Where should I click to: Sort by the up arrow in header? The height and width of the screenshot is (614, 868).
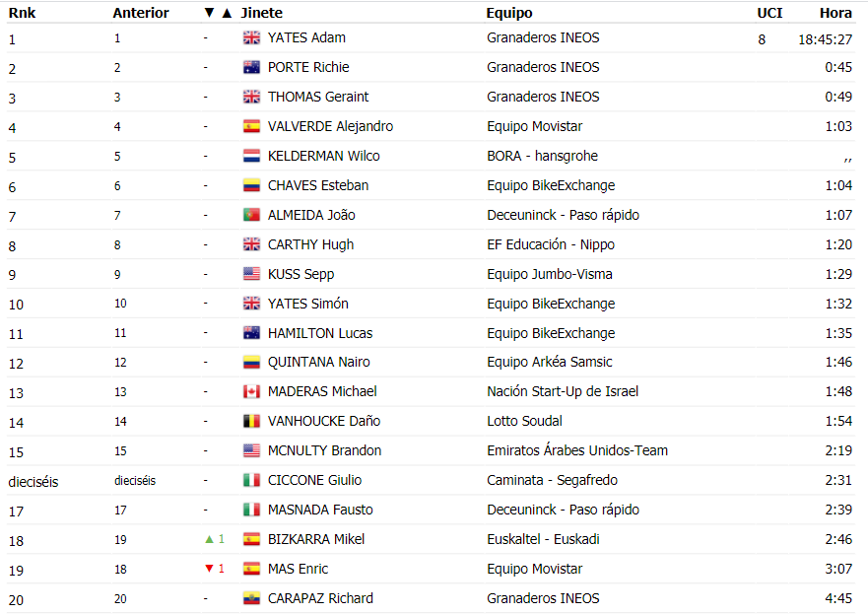click(227, 13)
